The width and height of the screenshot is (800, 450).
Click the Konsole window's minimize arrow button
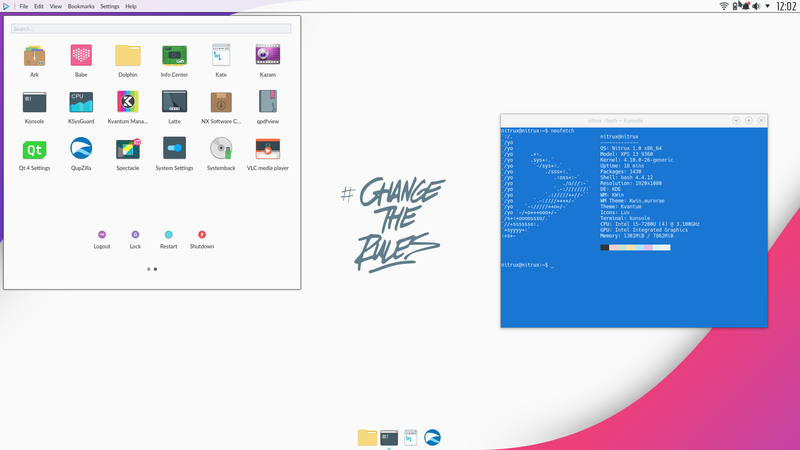pos(736,120)
